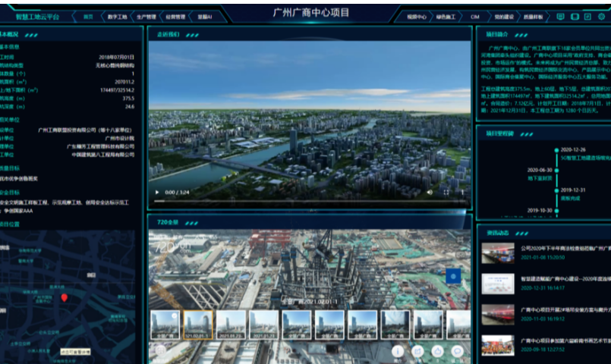Screen dimensions: 611x364
Task: Select the highlighted 2021.02.01-1 panorama thumbnail
Action: click(x=198, y=325)
